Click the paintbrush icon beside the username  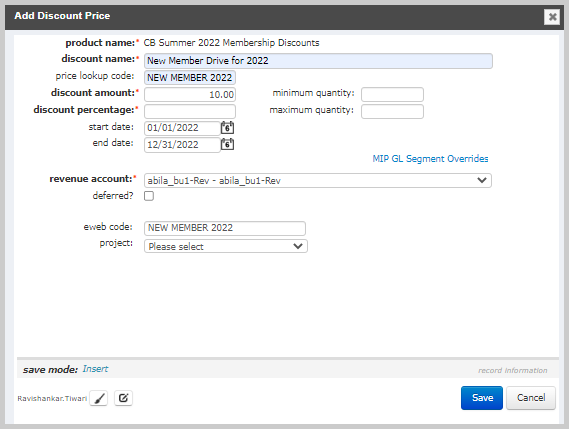pyautogui.click(x=99, y=398)
